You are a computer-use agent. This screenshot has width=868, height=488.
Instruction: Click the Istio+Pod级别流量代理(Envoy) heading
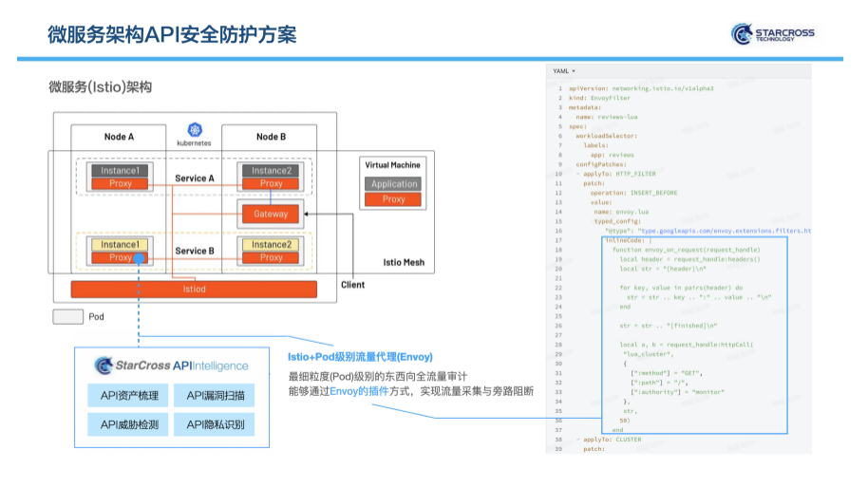click(360, 357)
